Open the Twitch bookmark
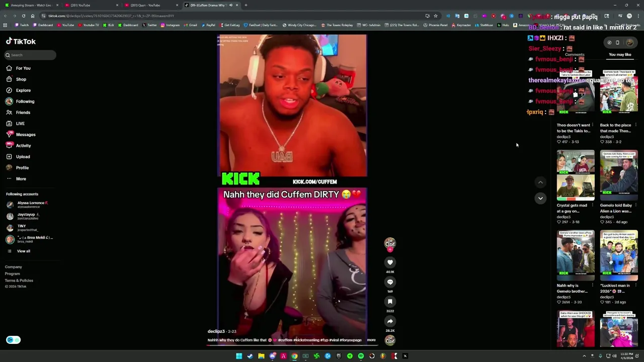 [x=22, y=25]
